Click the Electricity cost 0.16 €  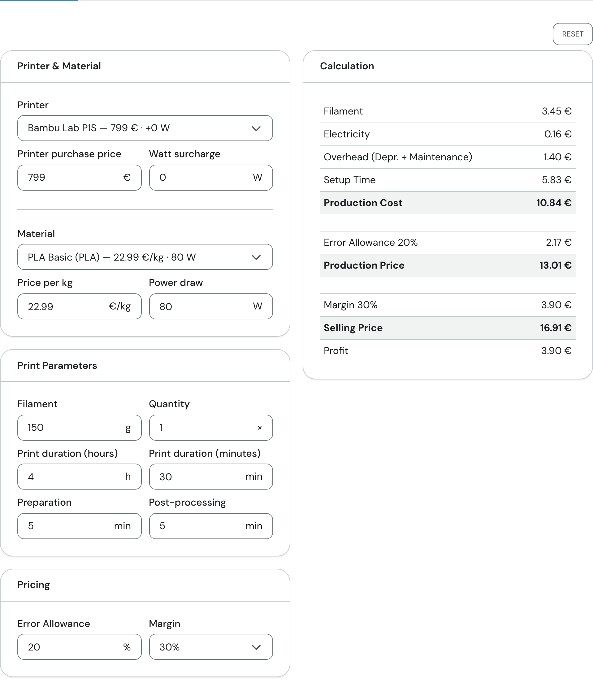pos(558,134)
